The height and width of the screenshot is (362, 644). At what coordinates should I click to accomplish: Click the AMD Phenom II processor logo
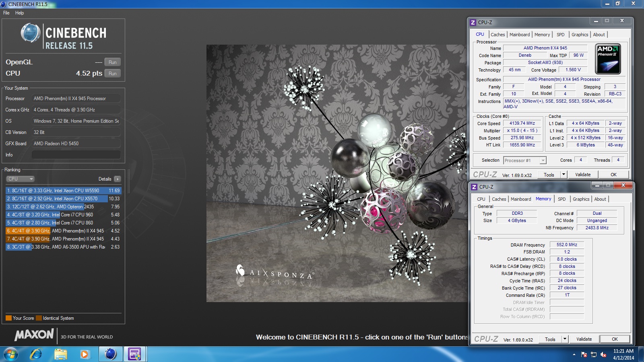pos(608,59)
